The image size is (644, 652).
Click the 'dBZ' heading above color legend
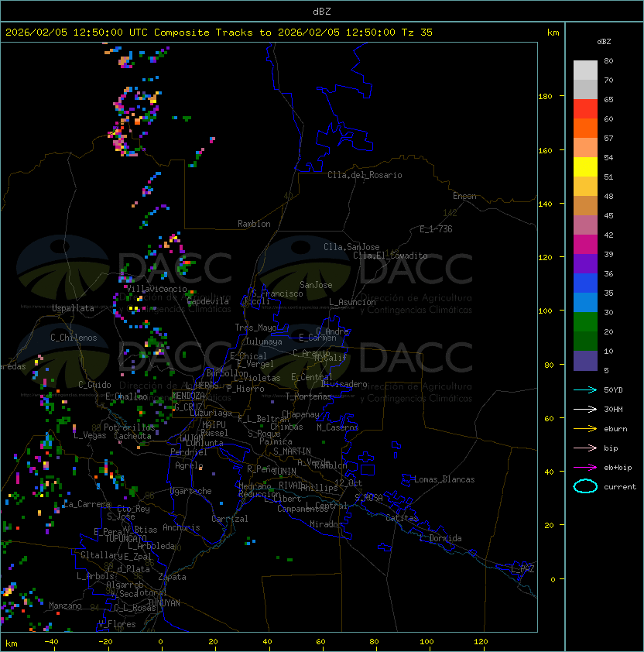point(604,42)
